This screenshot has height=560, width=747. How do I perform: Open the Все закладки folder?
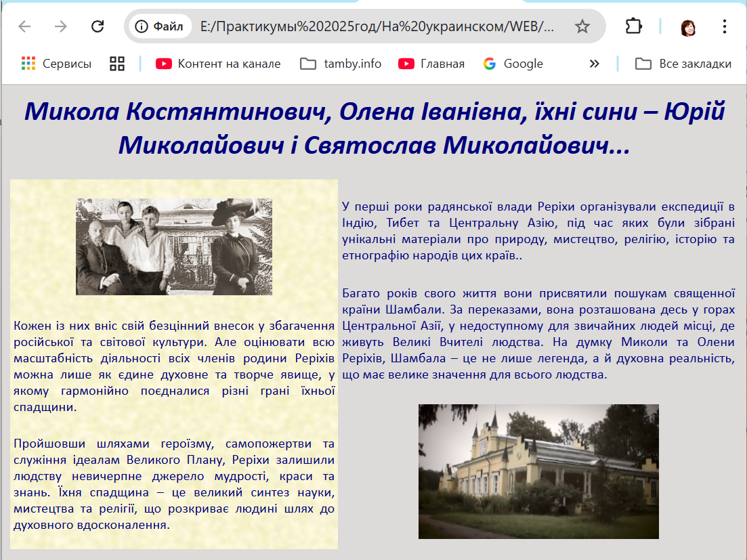pyautogui.click(x=683, y=64)
